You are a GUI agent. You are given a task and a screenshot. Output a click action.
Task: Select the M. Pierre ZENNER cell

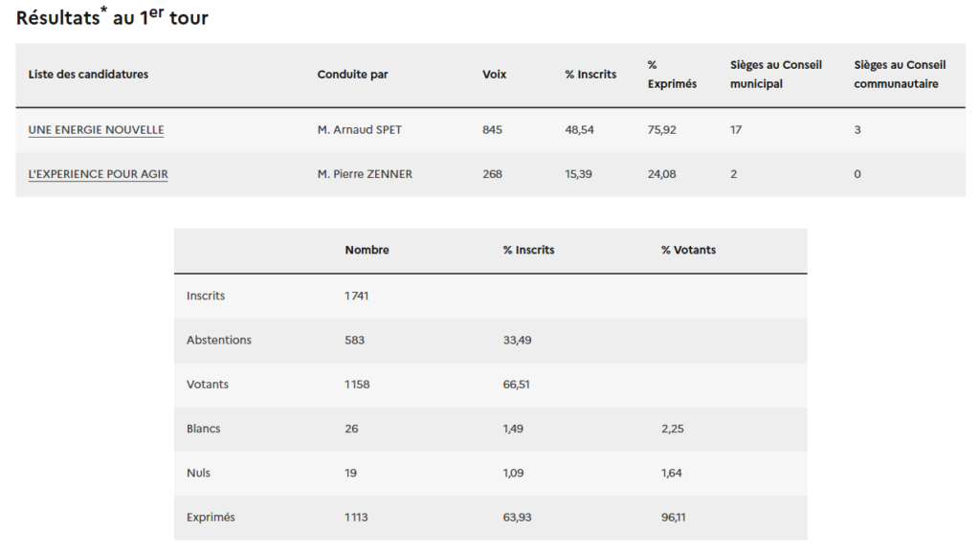pyautogui.click(x=365, y=174)
